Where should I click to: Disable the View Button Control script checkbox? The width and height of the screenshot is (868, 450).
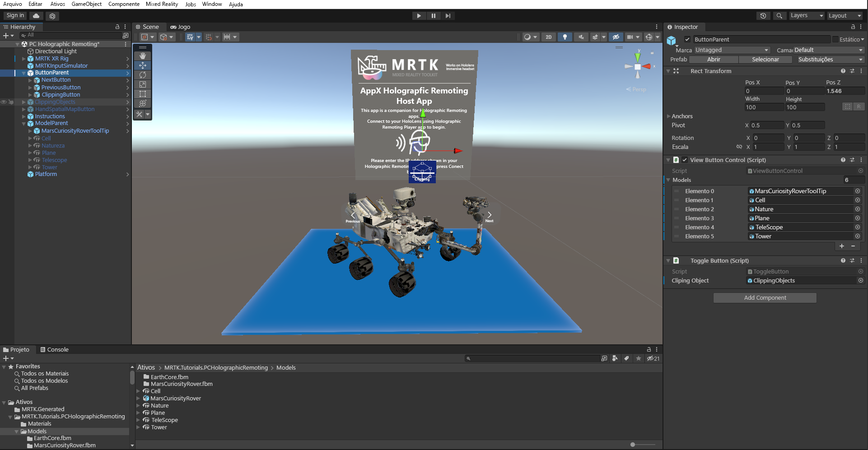tap(685, 160)
